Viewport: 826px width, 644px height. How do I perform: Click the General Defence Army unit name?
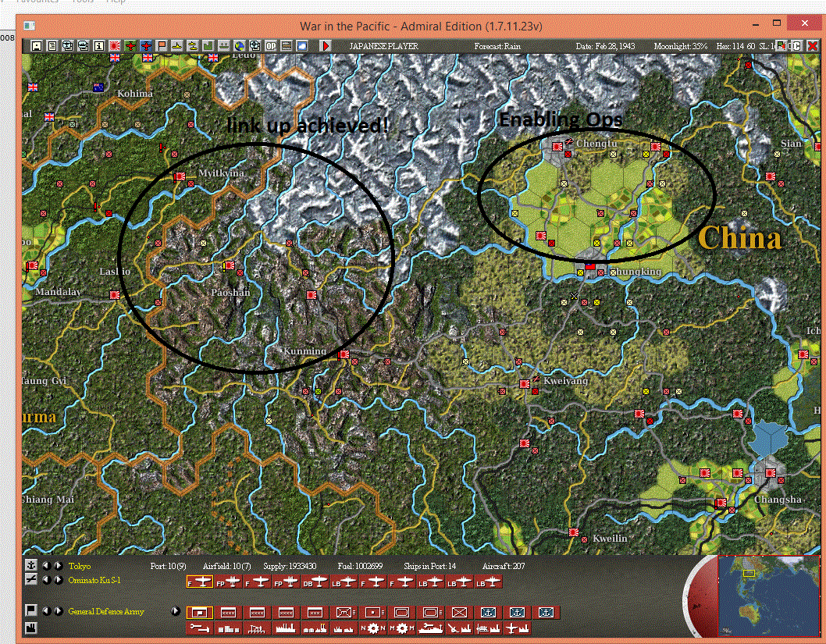click(x=106, y=611)
